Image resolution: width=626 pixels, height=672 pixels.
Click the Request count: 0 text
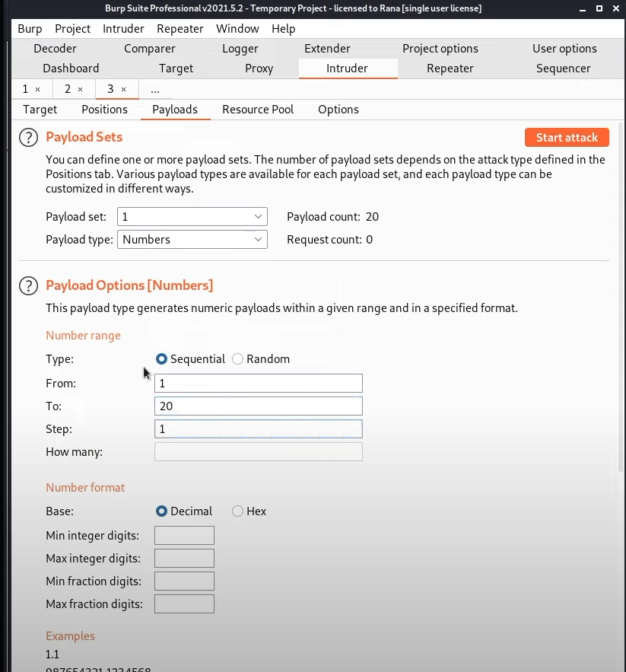(x=329, y=239)
